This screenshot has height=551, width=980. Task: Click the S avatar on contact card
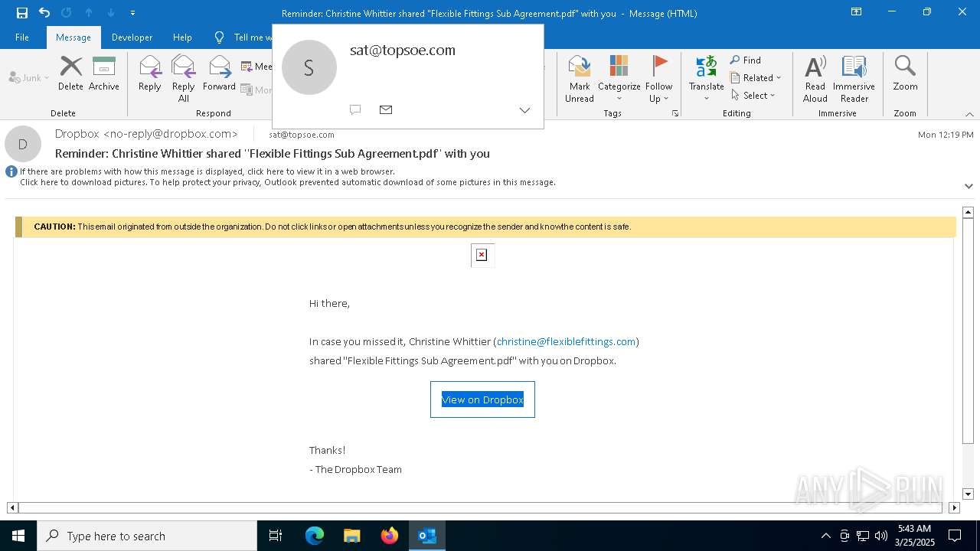[x=309, y=67]
